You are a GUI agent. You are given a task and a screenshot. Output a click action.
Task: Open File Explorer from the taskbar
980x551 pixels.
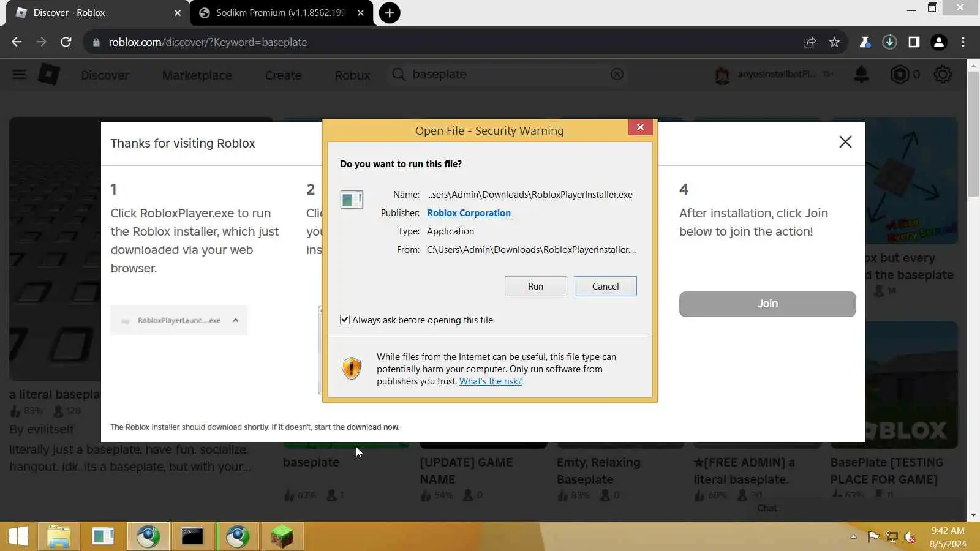tap(59, 536)
